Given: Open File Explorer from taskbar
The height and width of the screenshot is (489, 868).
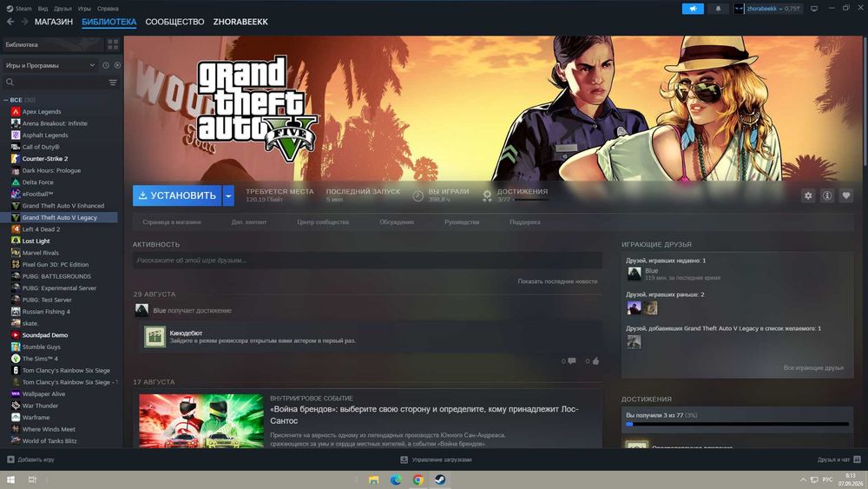Looking at the screenshot, I should tap(373, 480).
